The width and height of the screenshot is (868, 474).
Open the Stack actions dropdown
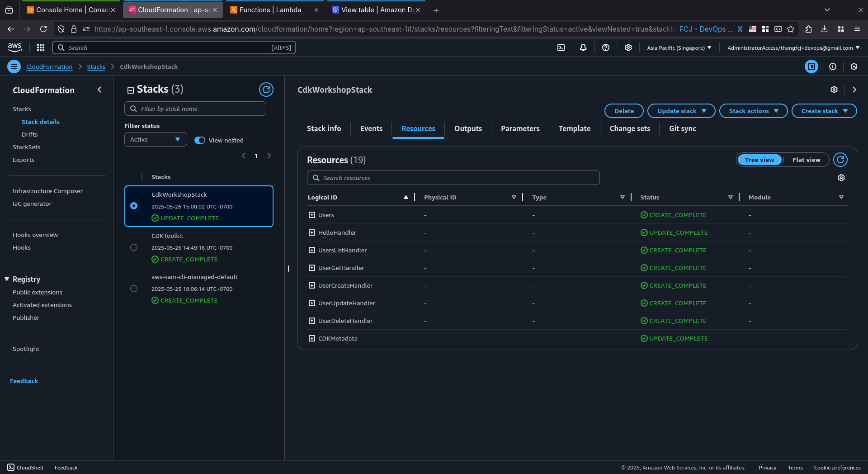point(753,111)
